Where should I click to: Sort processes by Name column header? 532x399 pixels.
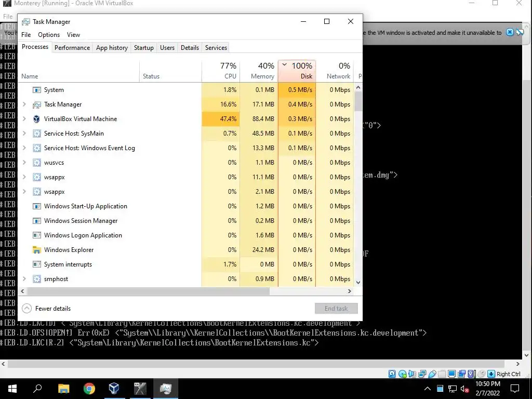tap(79, 71)
